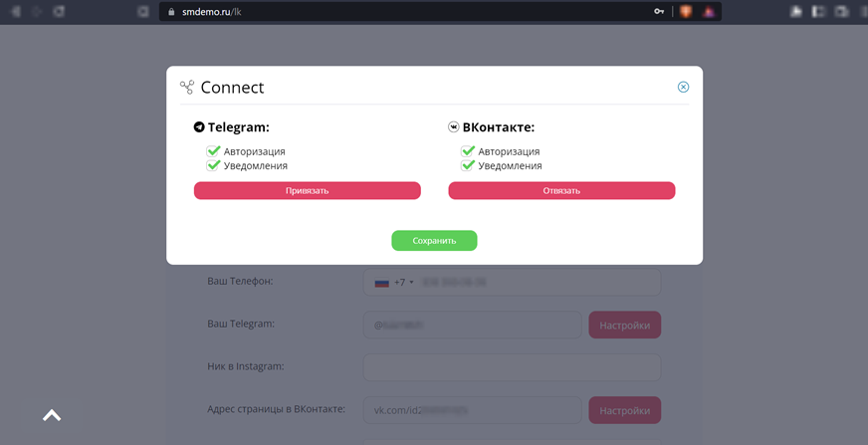
Task: Open Настройки next to the Telegram field
Action: pos(624,325)
